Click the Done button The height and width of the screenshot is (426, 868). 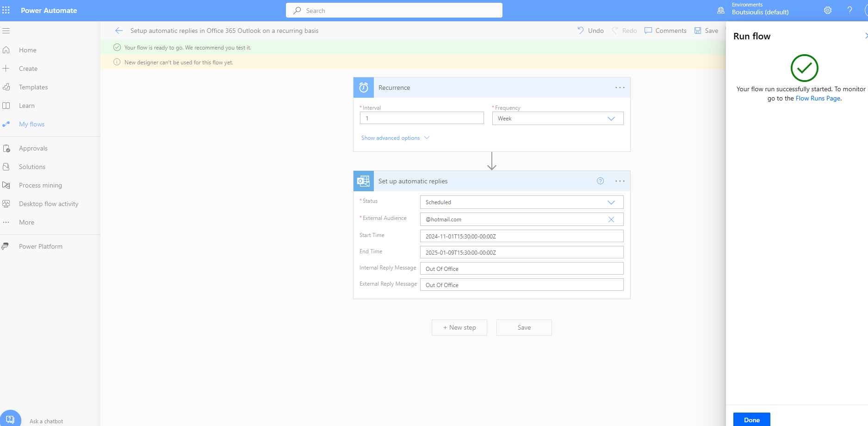pyautogui.click(x=751, y=420)
